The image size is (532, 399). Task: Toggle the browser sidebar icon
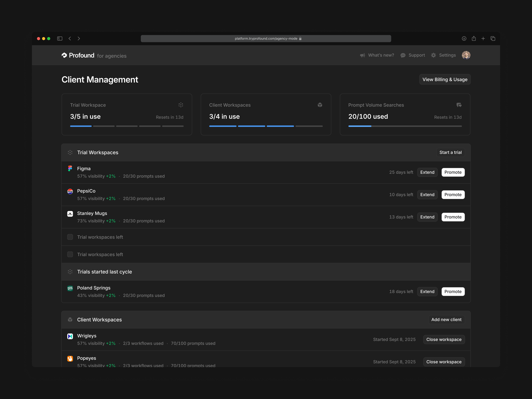click(60, 39)
